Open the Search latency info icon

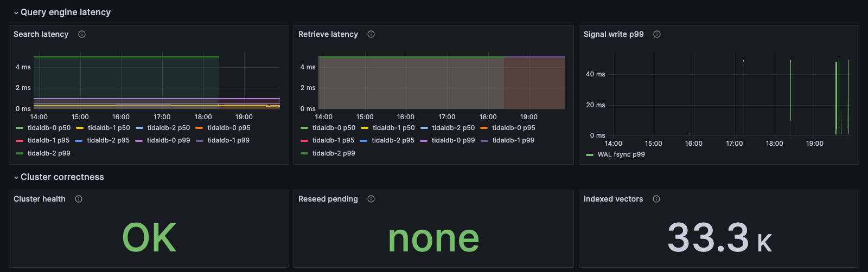pyautogui.click(x=82, y=34)
